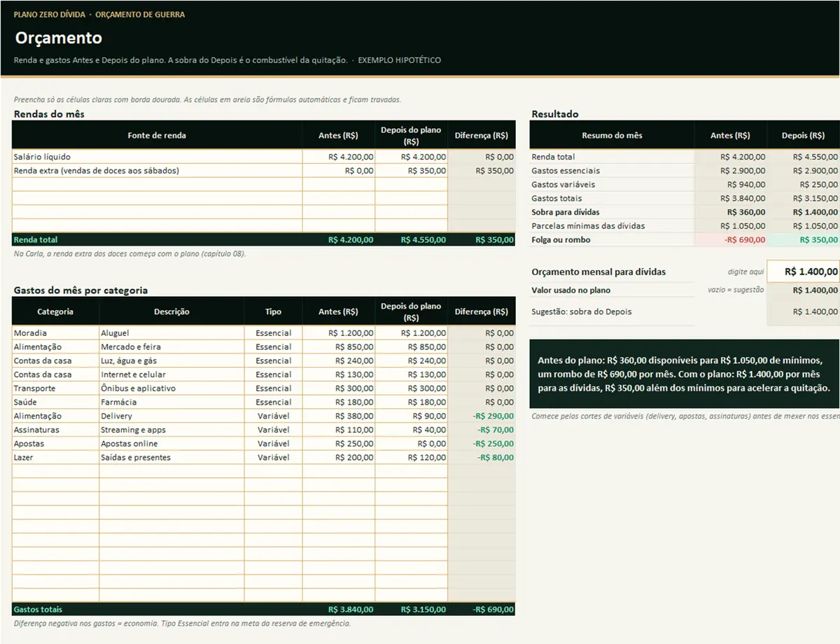Click the "Transporte" category cell

point(56,388)
